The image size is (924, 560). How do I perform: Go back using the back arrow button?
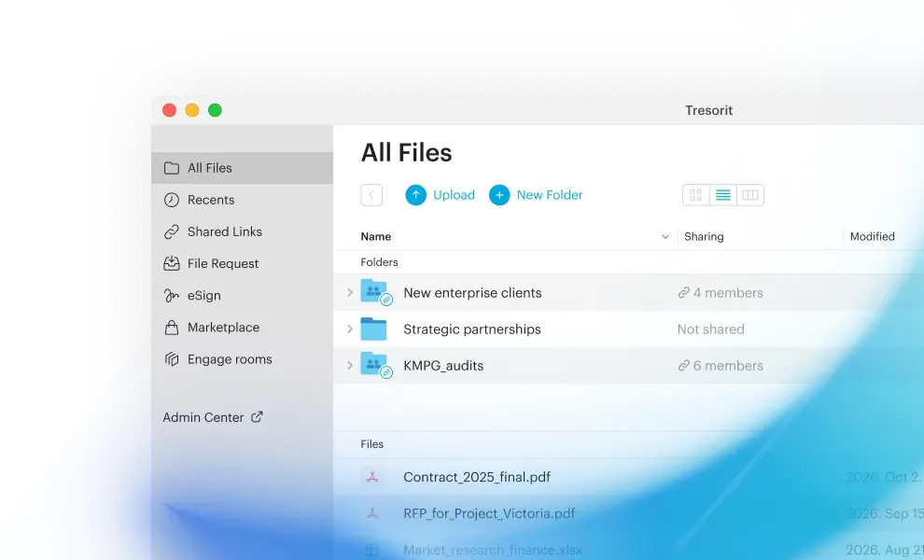(x=371, y=195)
